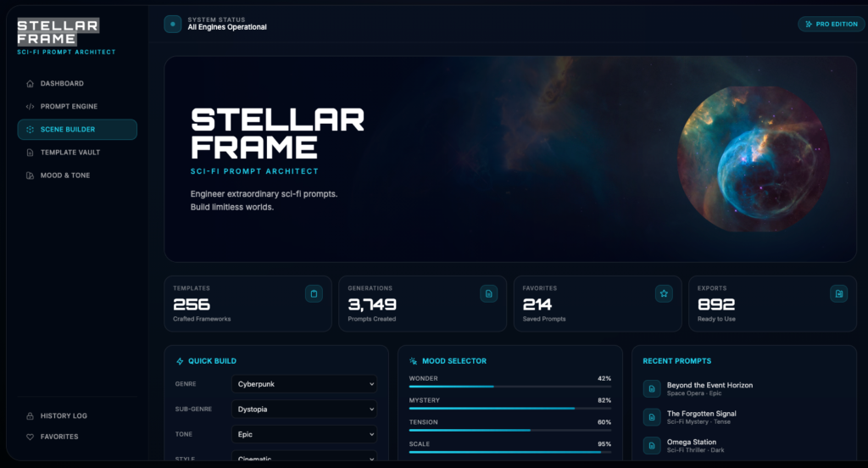Viewport: 868px width, 468px height.
Task: Click the Mood Selector wand icon
Action: pyautogui.click(x=413, y=361)
